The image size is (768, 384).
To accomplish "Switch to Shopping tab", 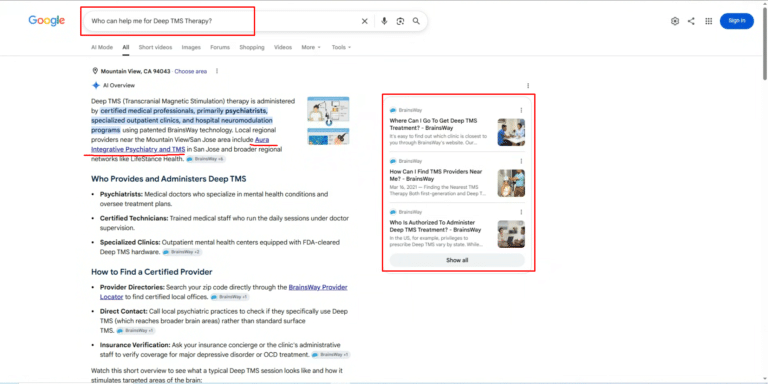I will point(252,48).
